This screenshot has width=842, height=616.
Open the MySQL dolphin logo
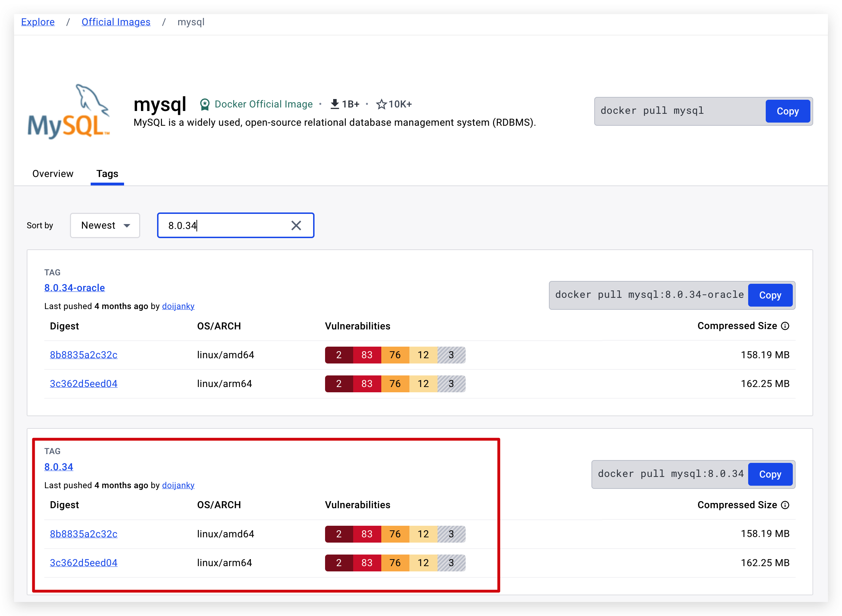point(69,111)
